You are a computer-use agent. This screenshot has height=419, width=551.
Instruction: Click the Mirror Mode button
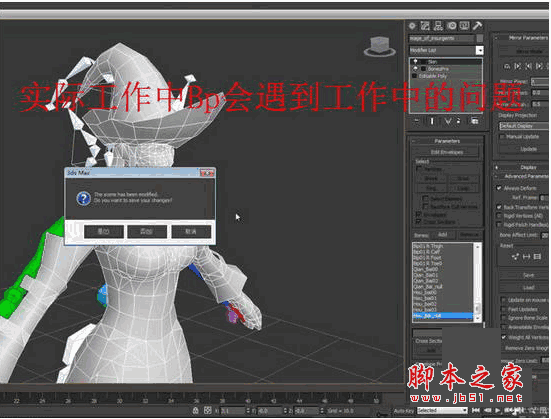point(524,51)
